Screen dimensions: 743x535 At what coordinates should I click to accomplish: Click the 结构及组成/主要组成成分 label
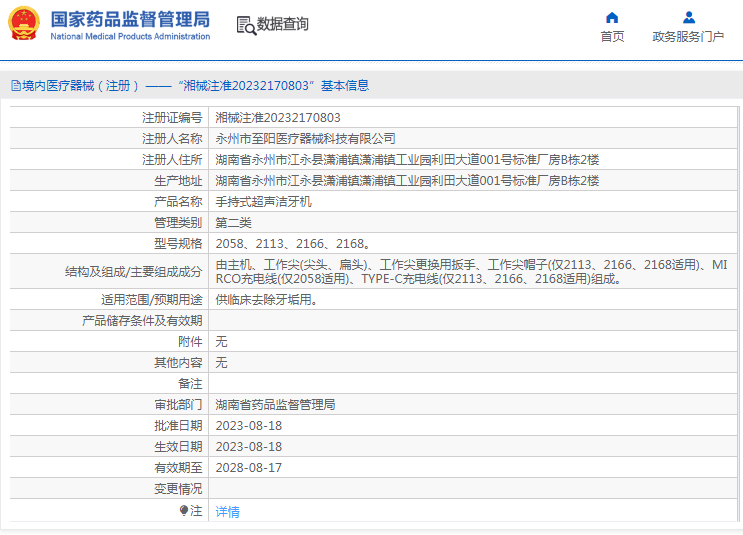[x=134, y=272]
